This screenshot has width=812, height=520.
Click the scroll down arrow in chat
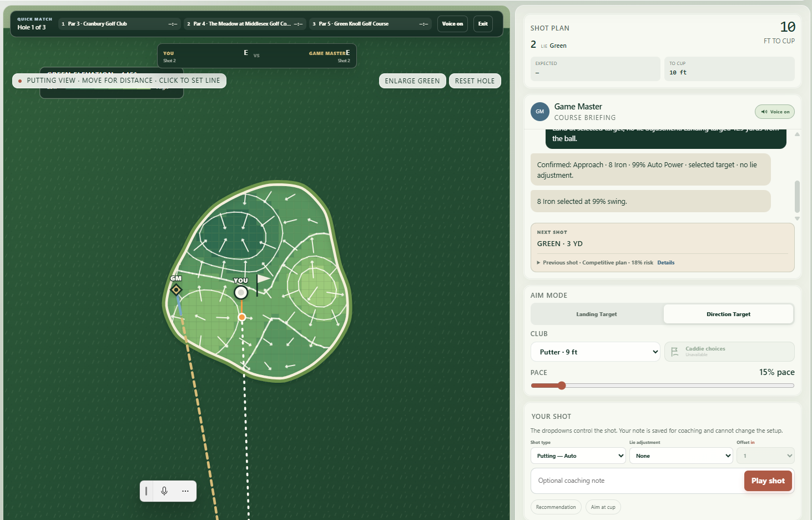tap(798, 218)
